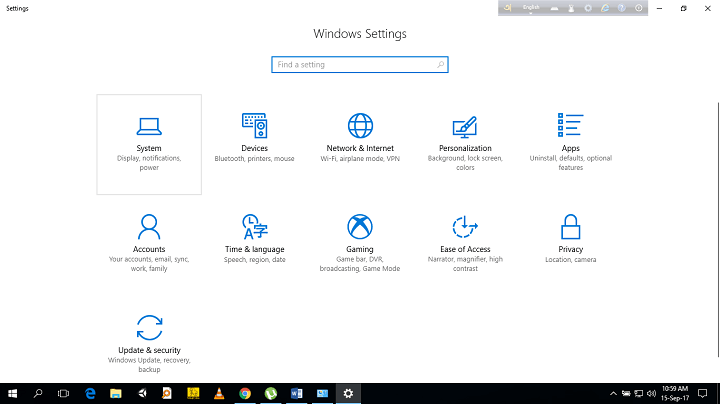This screenshot has height=404, width=720.
Task: Open the Action Center notifications icon
Action: 703,393
